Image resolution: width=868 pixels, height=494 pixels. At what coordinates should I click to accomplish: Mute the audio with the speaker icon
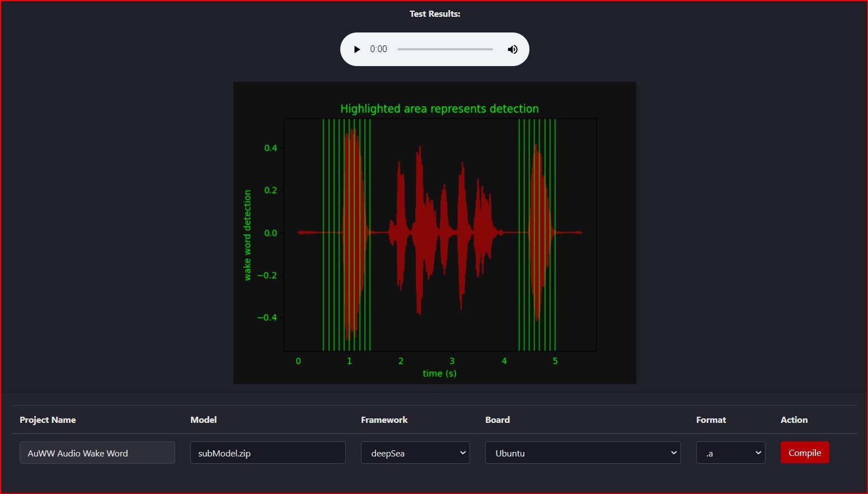(x=512, y=49)
